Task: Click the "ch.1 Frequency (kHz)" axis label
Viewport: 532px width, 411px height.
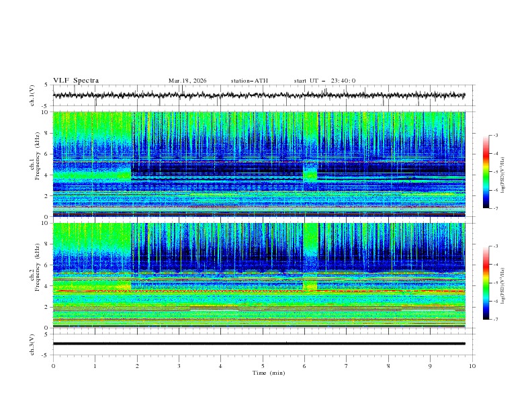Action: pyautogui.click(x=35, y=154)
